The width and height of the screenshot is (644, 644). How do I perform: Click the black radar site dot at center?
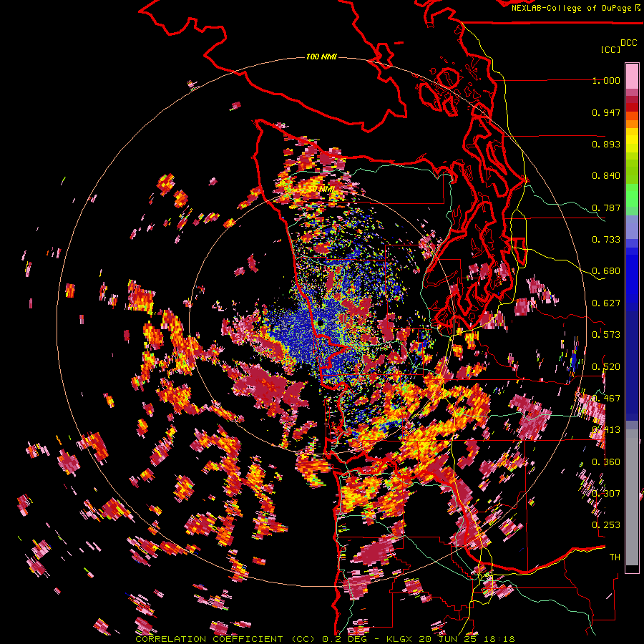coord(320,323)
